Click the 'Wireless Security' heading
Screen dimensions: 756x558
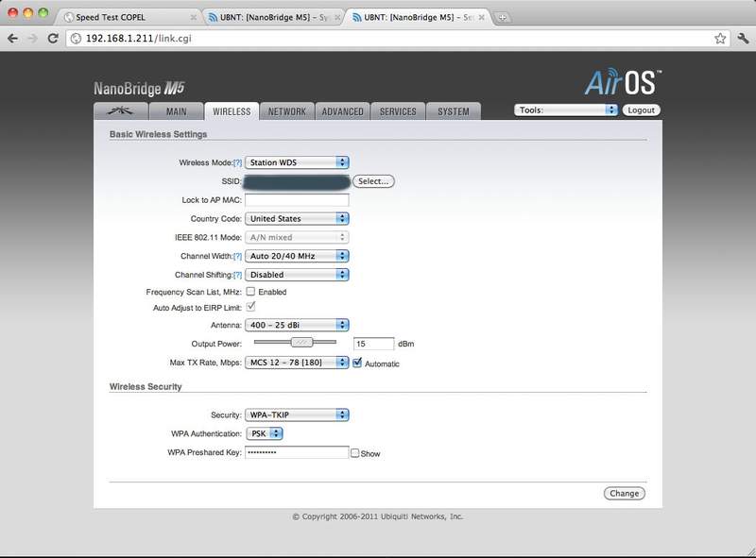pos(146,387)
